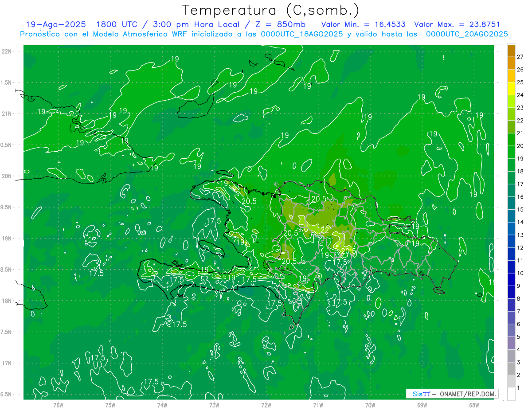Screen dimensions: 532x411
Task: Click the gray color bar segment between 3 and 4
Action: [x=511, y=356]
